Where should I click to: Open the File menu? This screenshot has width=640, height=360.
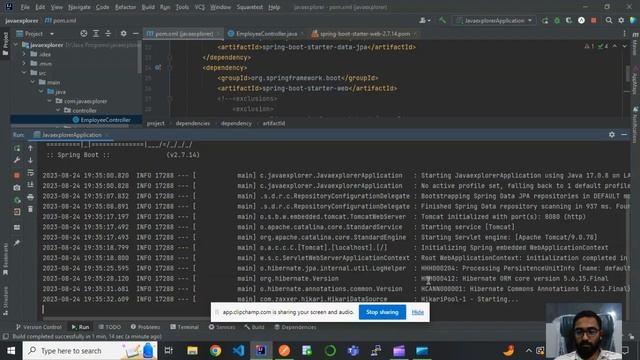click(25, 7)
